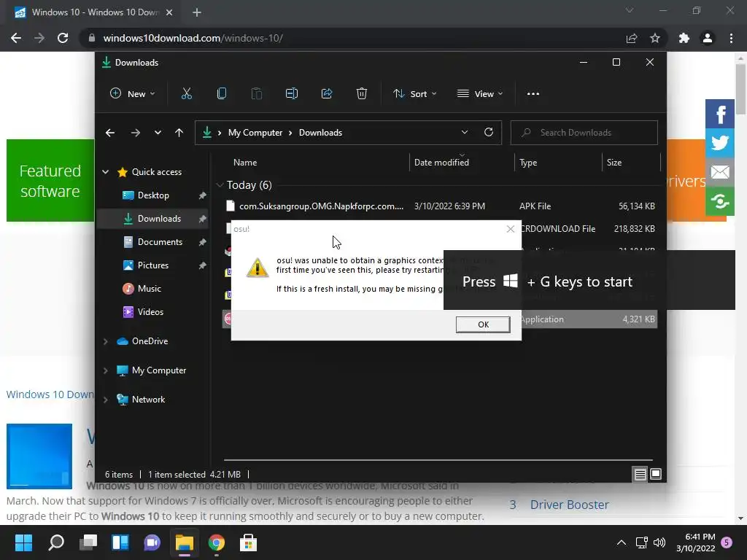Open Chrome extensions puzzle icon
Image resolution: width=747 pixels, height=560 pixels.
tap(684, 38)
